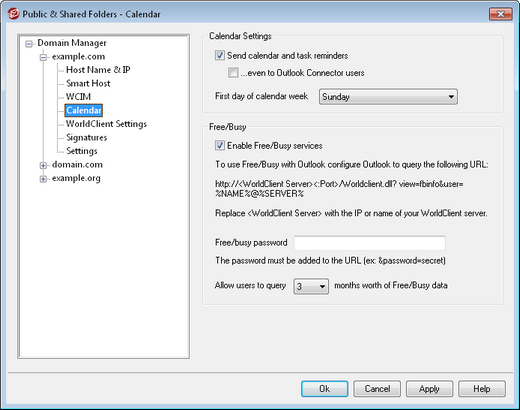This screenshot has height=410, width=520.
Task: Collapse the example.com tree branch
Action: pyautogui.click(x=43, y=57)
